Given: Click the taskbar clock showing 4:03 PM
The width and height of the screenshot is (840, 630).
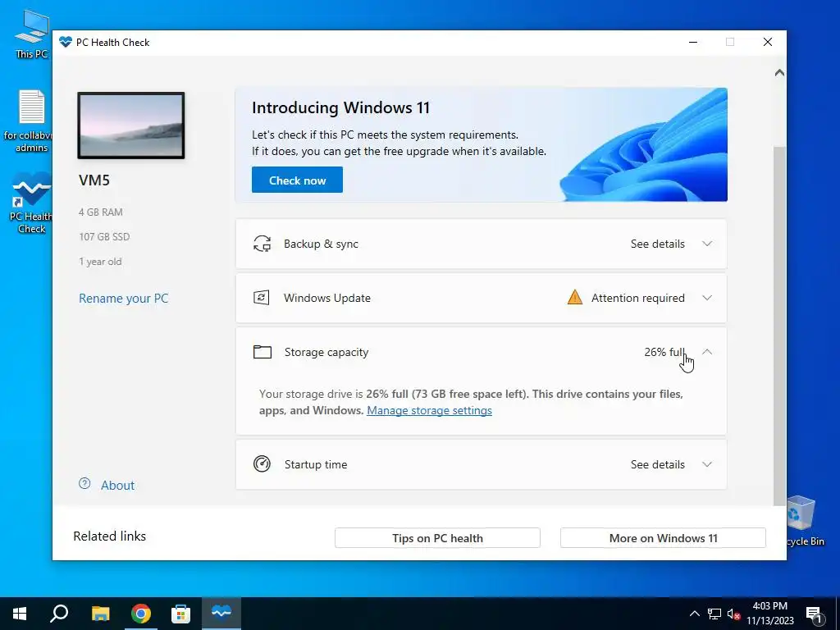Looking at the screenshot, I should coord(770,614).
